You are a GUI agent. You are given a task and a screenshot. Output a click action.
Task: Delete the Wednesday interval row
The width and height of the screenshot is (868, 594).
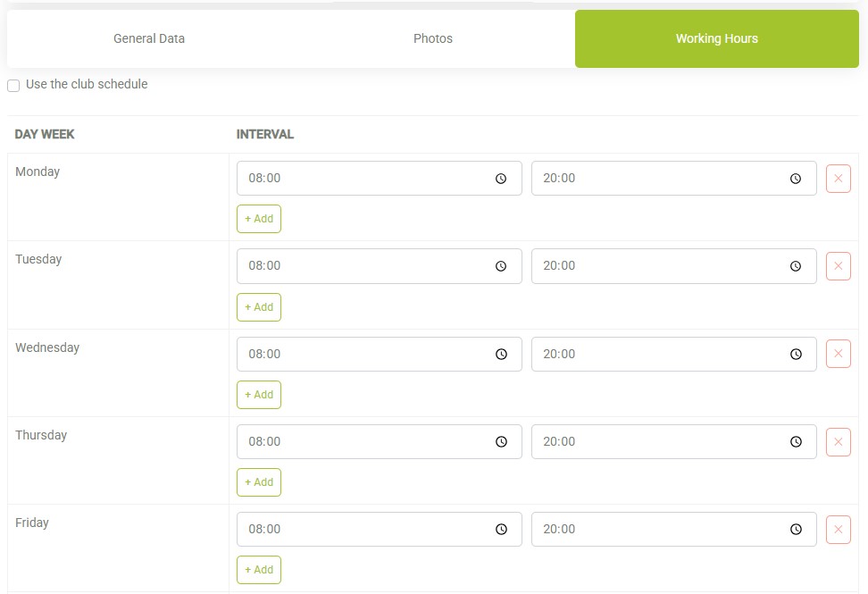coord(838,354)
